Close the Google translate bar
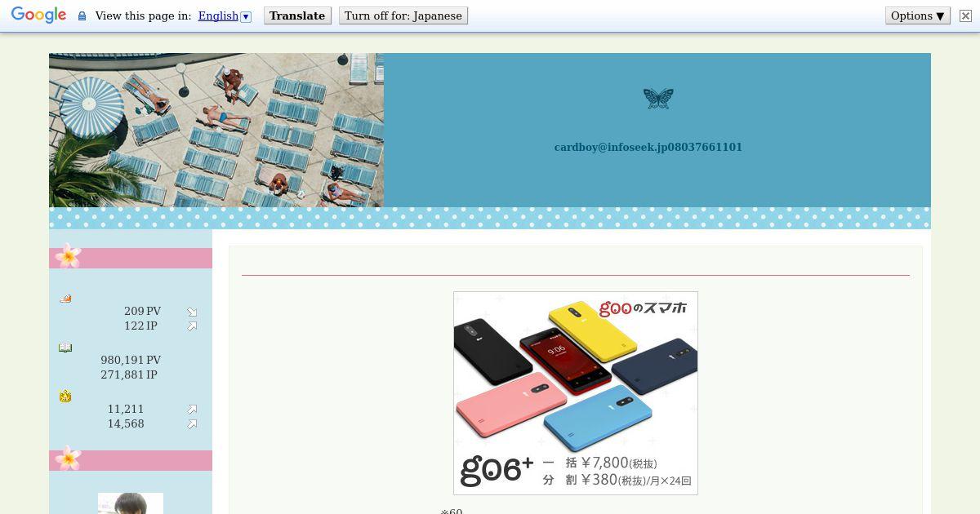Image resolution: width=980 pixels, height=514 pixels. click(x=965, y=16)
